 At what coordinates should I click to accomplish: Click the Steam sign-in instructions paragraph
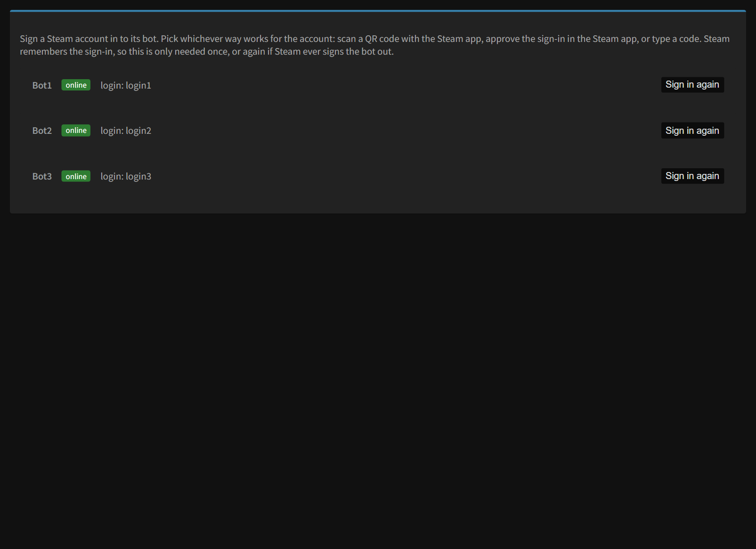pos(375,45)
